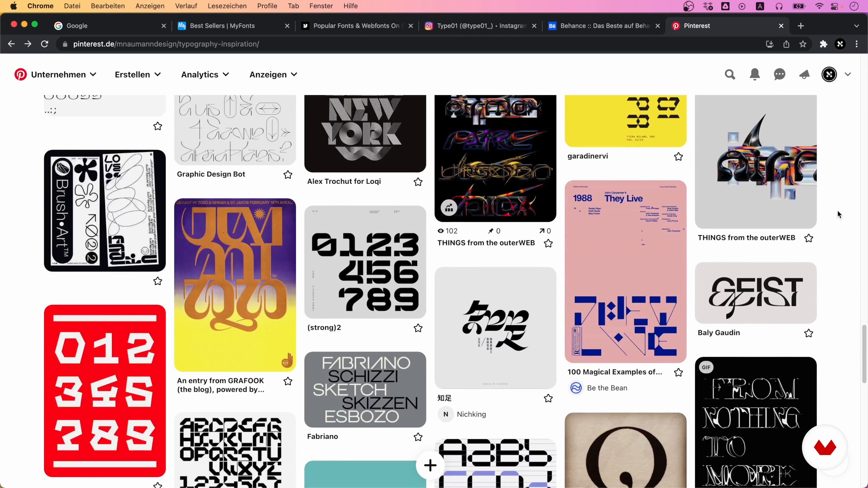The image size is (868, 488).
Task: Open the messages speech bubble icon
Action: coord(779,74)
